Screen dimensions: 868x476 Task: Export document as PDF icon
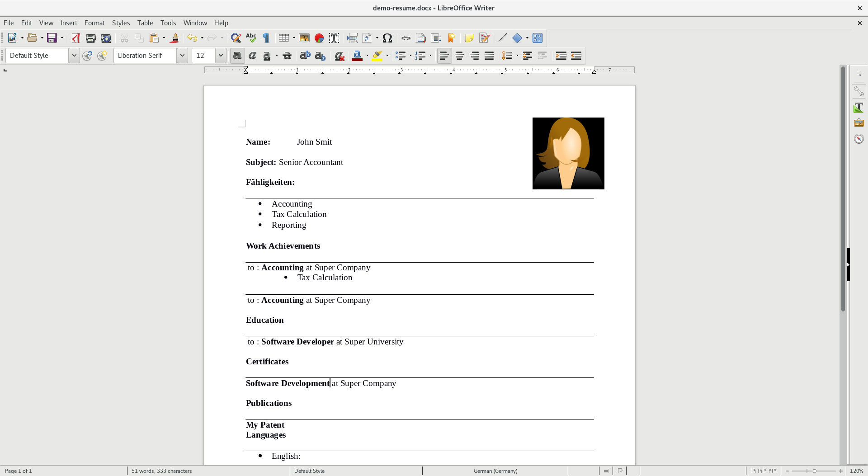click(x=75, y=38)
